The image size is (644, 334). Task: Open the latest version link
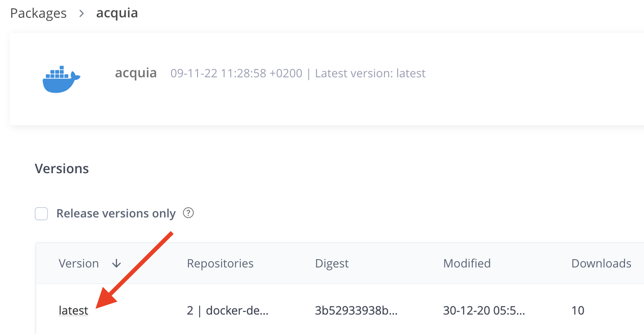pos(74,310)
